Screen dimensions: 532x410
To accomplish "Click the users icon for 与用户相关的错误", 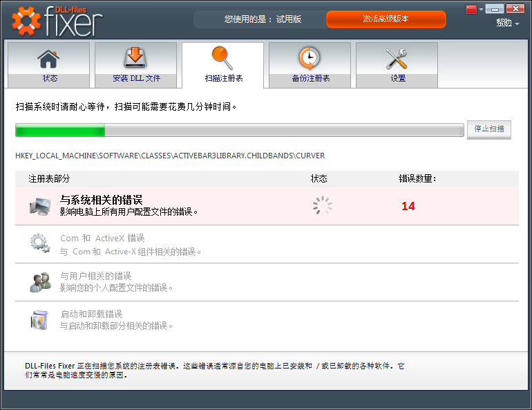I will 40,282.
